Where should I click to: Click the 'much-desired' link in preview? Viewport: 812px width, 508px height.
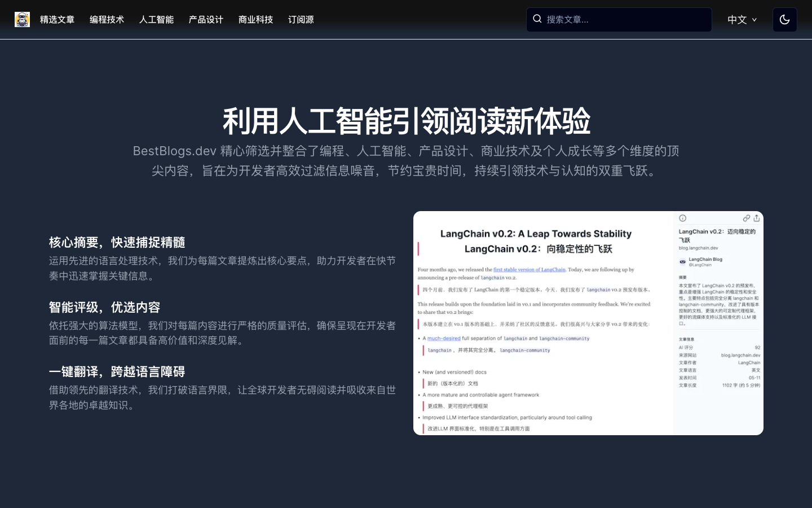click(x=444, y=339)
